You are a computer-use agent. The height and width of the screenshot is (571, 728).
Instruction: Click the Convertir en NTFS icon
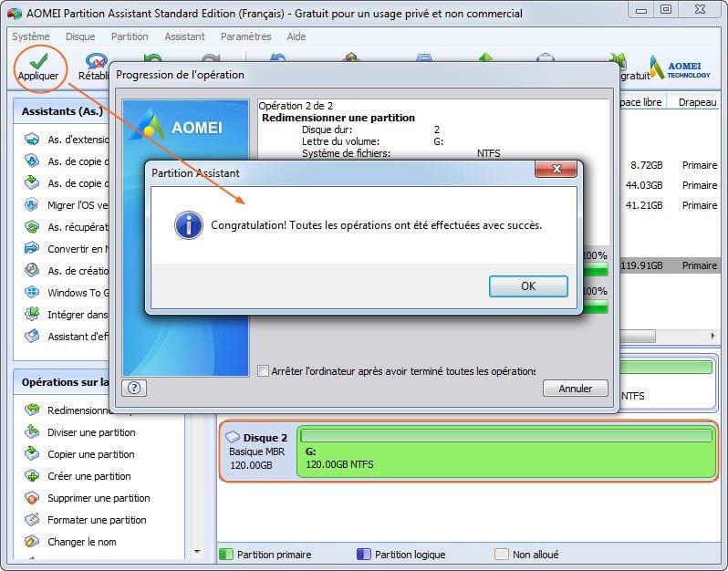[x=32, y=248]
